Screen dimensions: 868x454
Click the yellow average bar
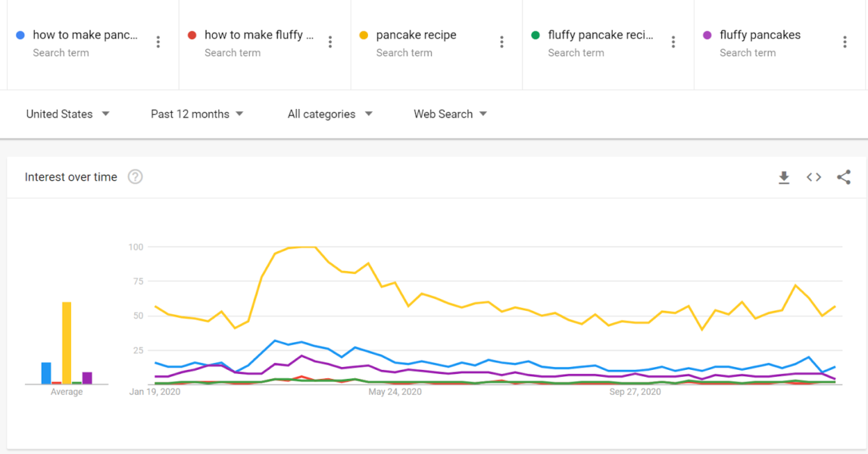[67, 343]
